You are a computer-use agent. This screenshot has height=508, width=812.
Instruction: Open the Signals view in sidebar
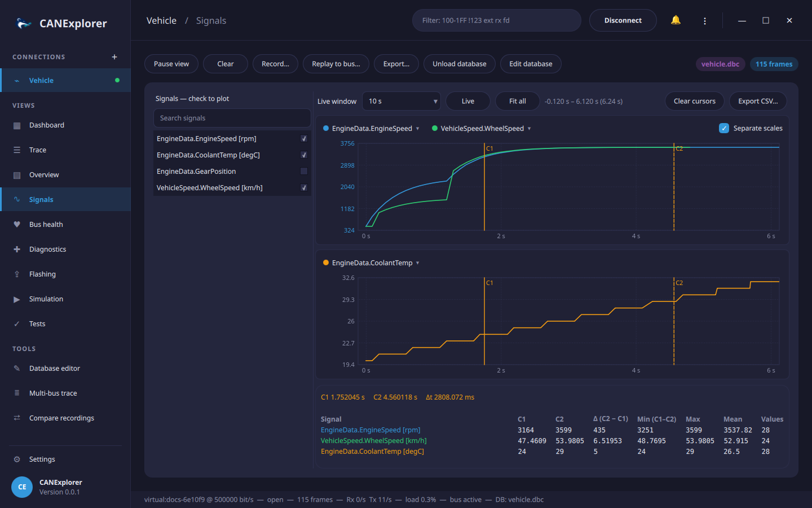65,199
